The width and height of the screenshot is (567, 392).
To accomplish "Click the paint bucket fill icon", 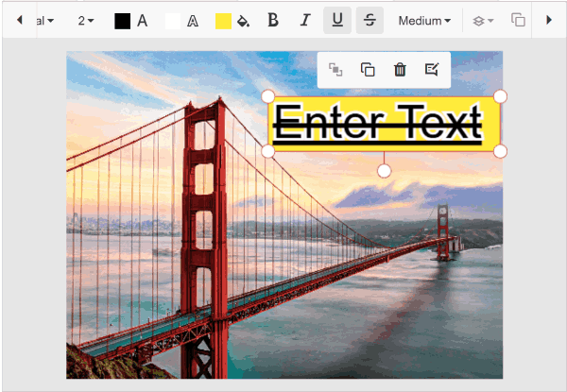I will coord(243,21).
